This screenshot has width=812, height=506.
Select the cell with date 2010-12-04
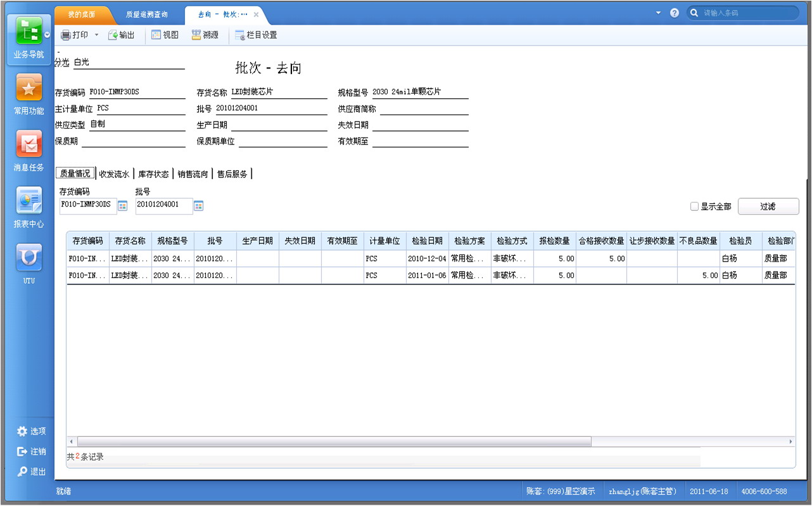coord(428,258)
